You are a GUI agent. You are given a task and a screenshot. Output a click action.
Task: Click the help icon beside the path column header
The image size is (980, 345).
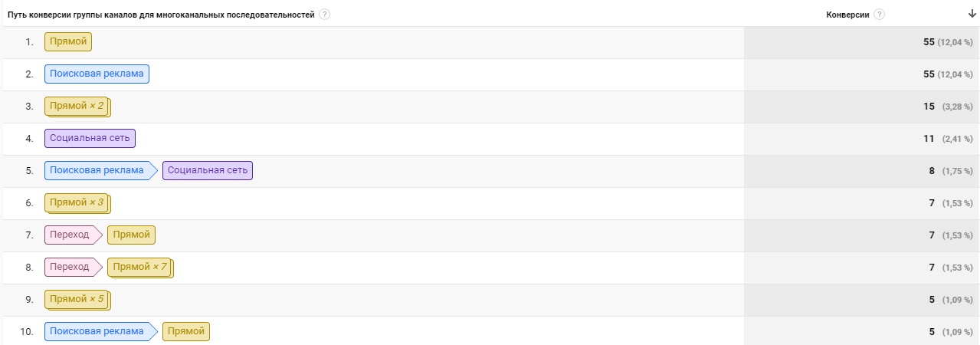click(x=325, y=15)
